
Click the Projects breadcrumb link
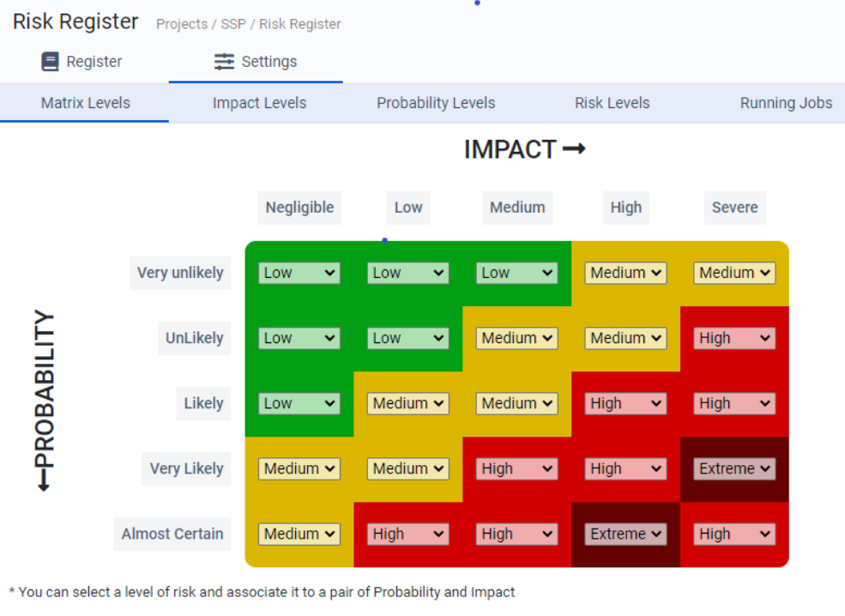pyautogui.click(x=183, y=24)
